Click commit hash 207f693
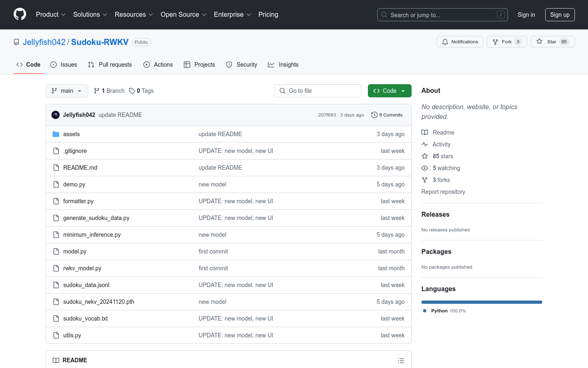588x368 pixels. [327, 115]
